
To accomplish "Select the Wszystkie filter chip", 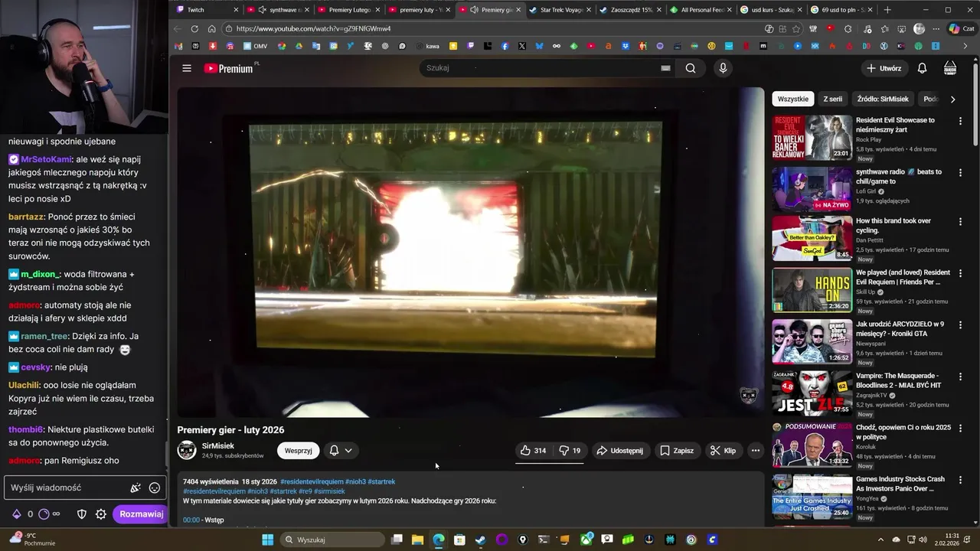I will tap(792, 99).
